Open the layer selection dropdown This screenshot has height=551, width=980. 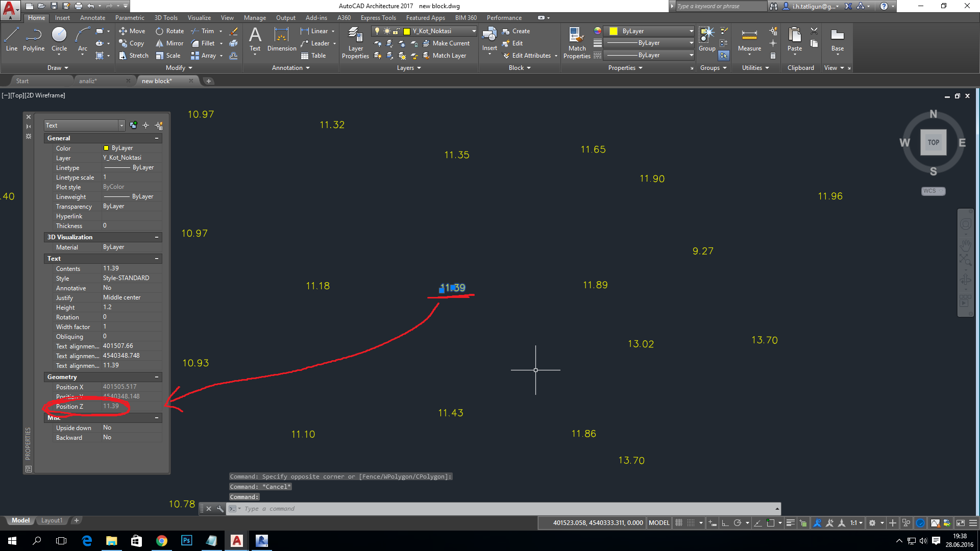click(x=474, y=31)
